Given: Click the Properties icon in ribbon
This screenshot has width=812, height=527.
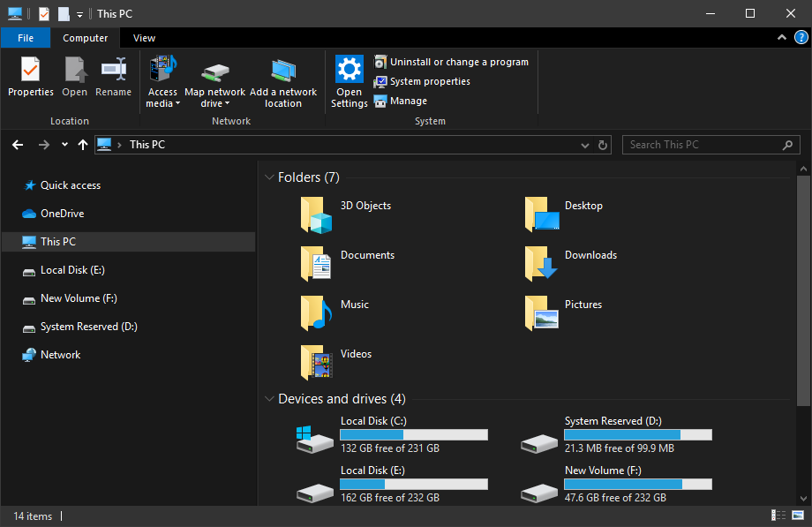Looking at the screenshot, I should (x=31, y=70).
